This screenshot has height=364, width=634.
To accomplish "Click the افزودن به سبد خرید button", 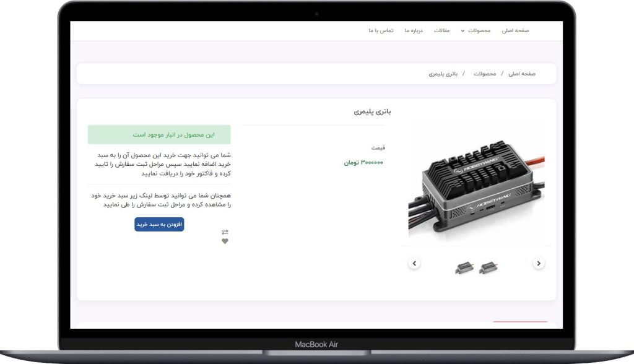I will pos(159,224).
